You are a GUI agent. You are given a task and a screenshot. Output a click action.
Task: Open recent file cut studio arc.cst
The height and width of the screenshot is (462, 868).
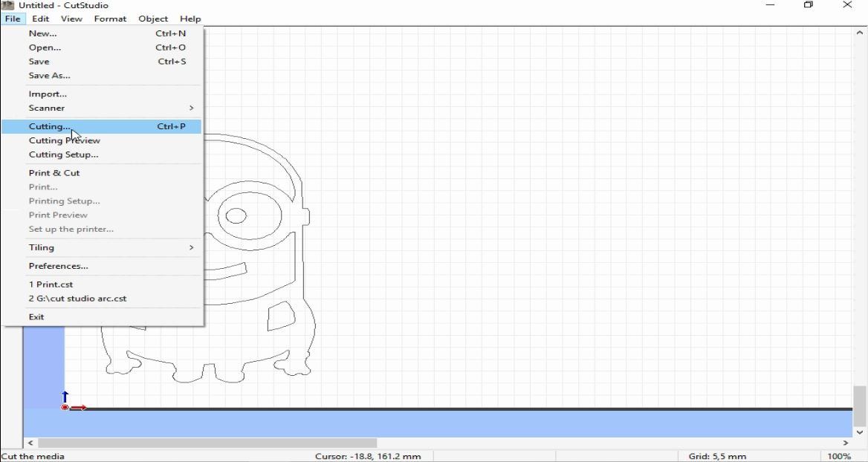pyautogui.click(x=101, y=299)
